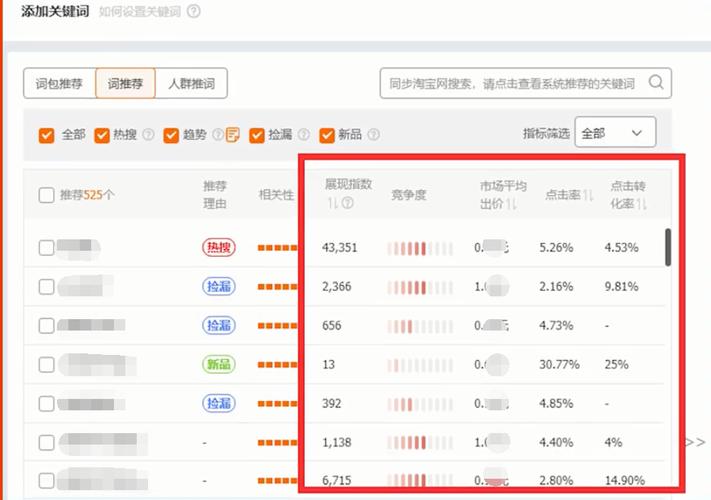Click conversion value 25%
711x500 pixels.
pos(616,364)
